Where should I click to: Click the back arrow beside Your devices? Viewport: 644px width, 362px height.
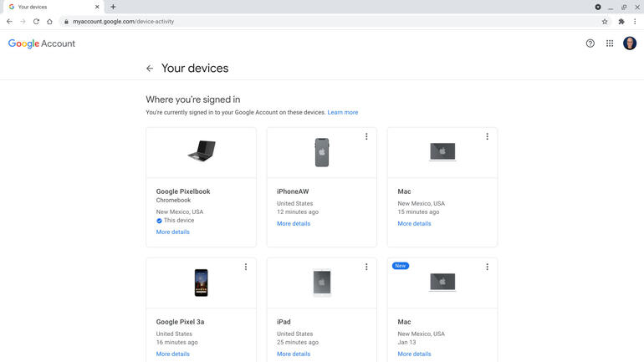(150, 69)
